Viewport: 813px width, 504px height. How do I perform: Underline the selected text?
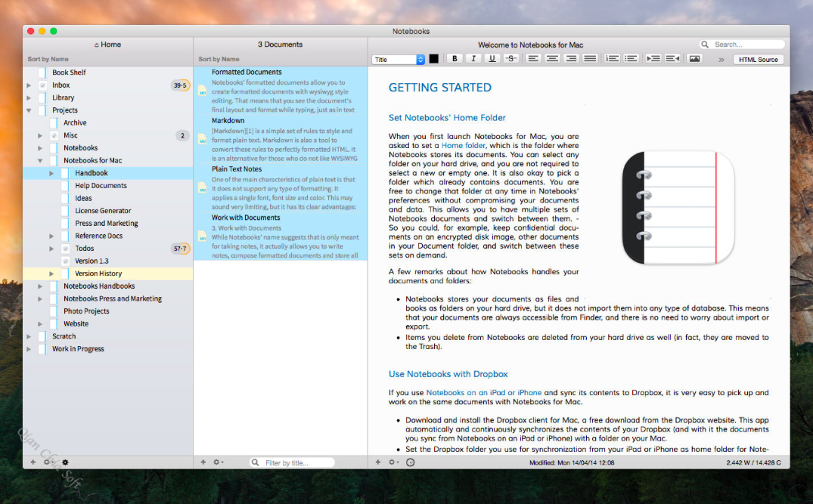492,59
